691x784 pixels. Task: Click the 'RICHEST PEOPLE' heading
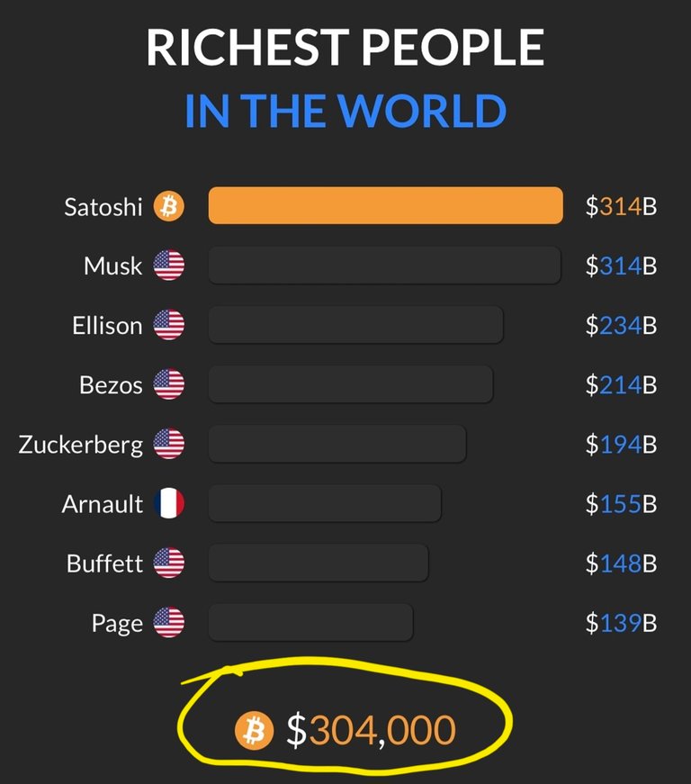345,48
